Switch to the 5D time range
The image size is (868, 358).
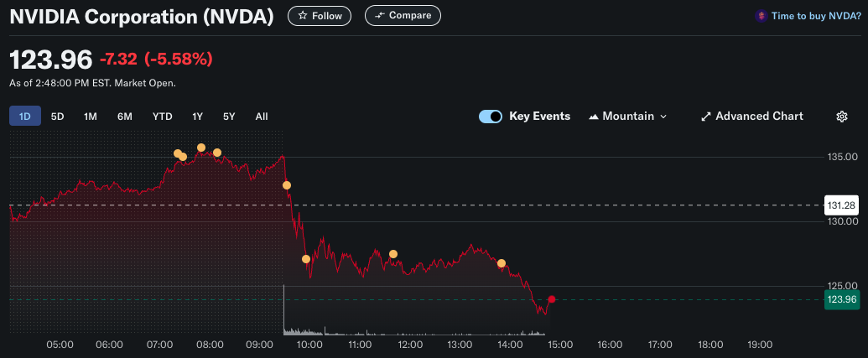point(58,117)
